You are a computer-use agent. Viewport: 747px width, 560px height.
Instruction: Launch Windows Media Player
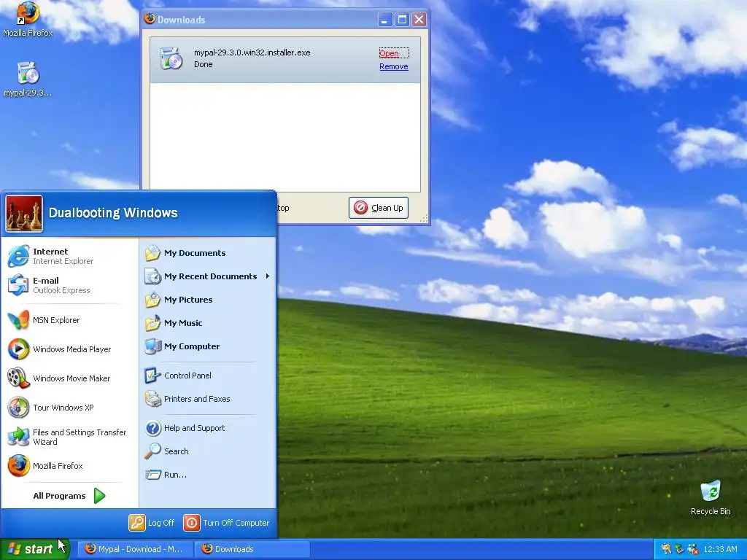pos(69,349)
